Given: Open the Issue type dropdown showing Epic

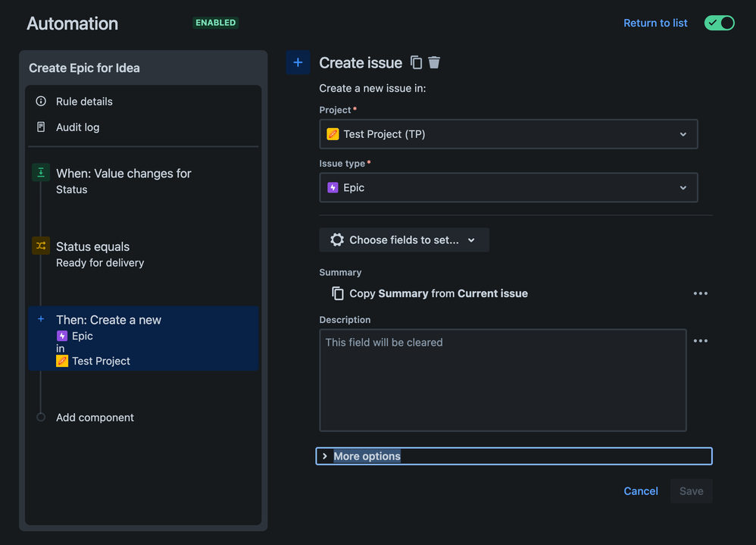Looking at the screenshot, I should pos(508,188).
